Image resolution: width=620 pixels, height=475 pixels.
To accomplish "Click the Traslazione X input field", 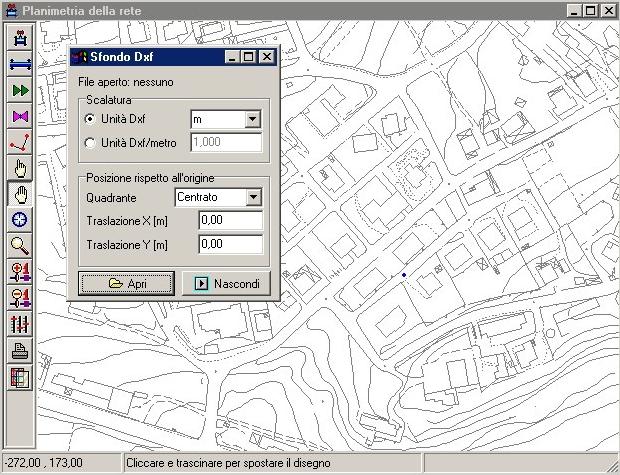I will 230,220.
